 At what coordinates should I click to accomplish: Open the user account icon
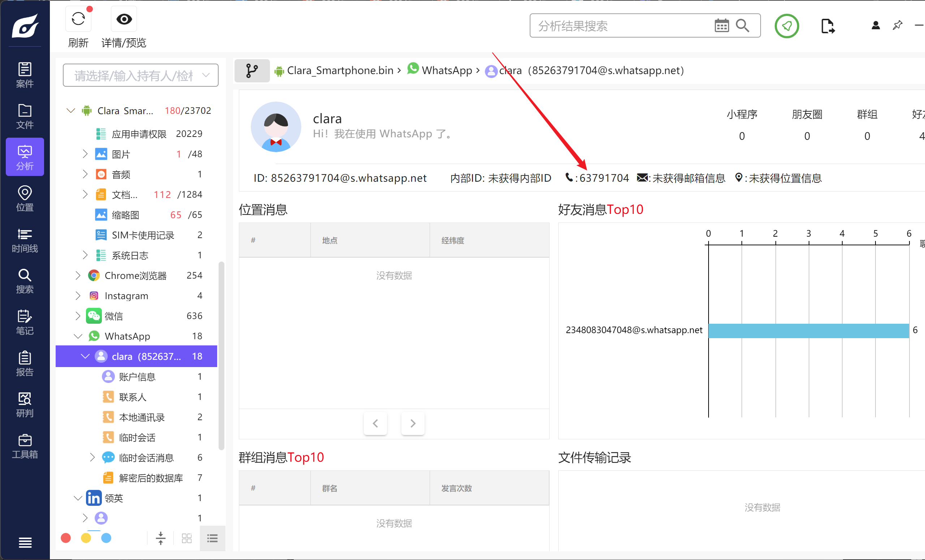point(875,26)
